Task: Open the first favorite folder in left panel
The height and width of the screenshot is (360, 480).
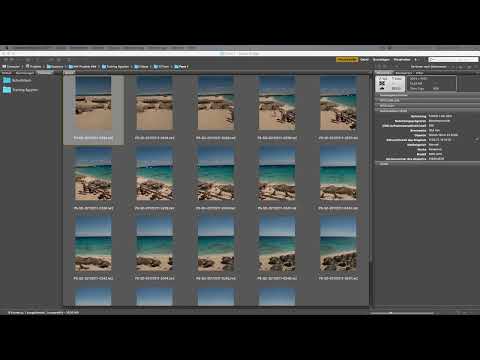Action: coord(17,80)
